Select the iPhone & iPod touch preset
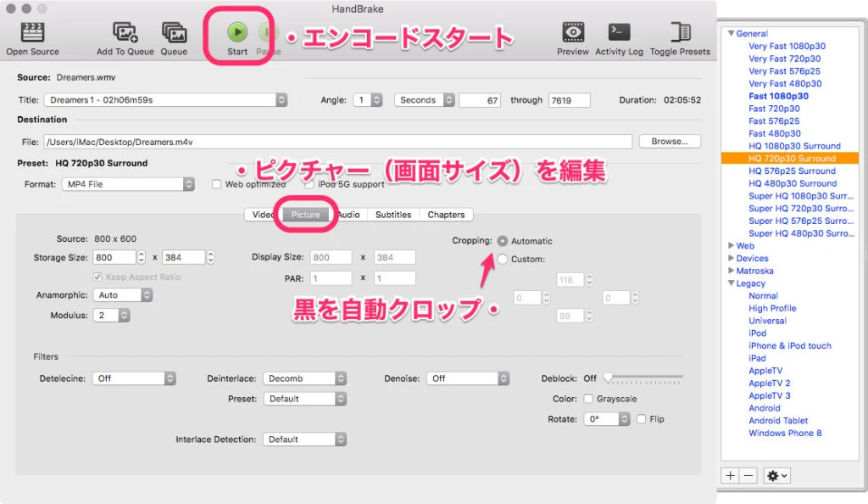868x504 pixels. tap(790, 345)
